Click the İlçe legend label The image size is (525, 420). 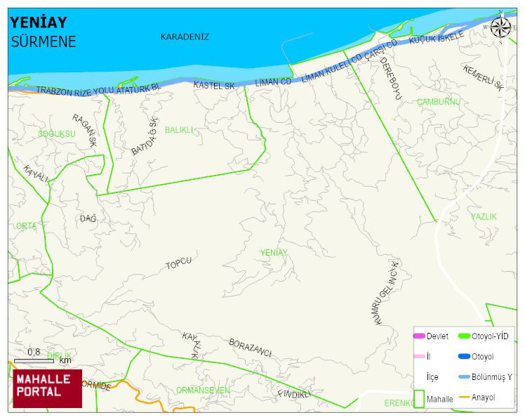point(432,377)
